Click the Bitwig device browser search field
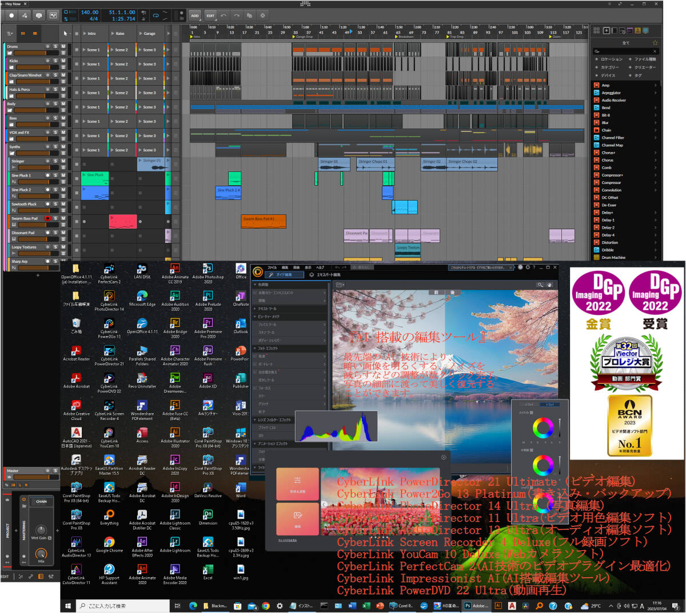Screen dimensions: 686x616 click(x=625, y=51)
